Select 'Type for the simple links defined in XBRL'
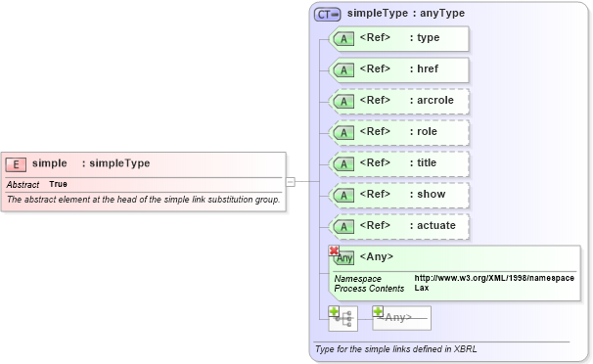 pyautogui.click(x=396, y=349)
